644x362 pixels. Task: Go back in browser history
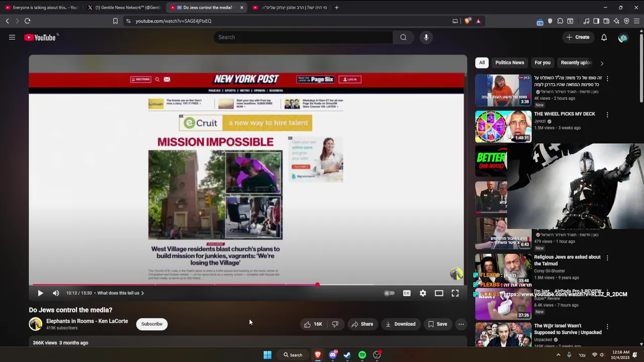(x=7, y=21)
